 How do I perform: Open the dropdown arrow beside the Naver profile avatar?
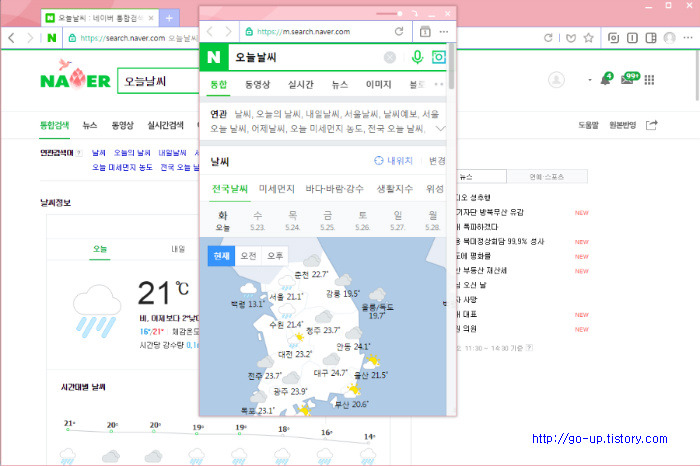[590, 80]
